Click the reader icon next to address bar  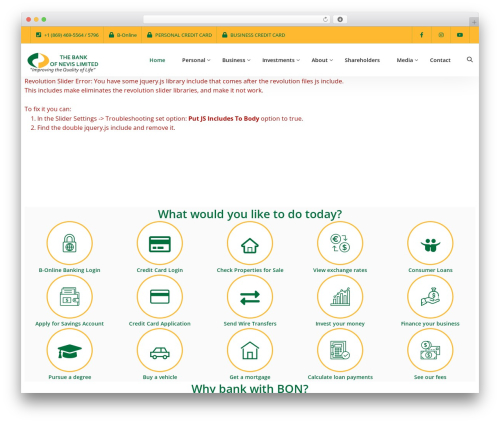coord(340,19)
